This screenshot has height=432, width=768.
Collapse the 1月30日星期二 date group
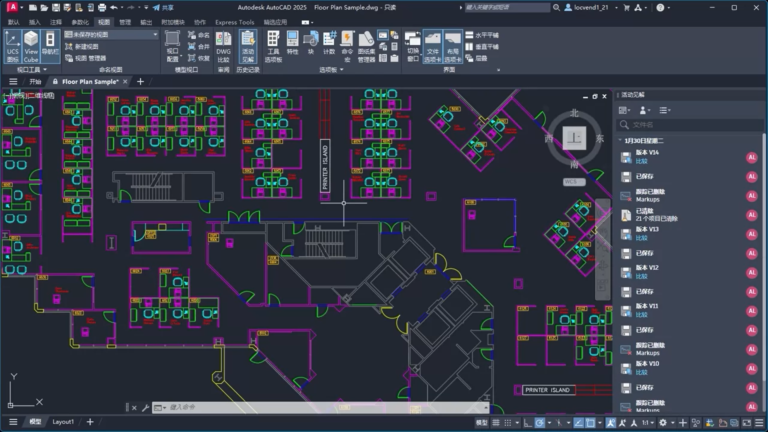pos(620,141)
